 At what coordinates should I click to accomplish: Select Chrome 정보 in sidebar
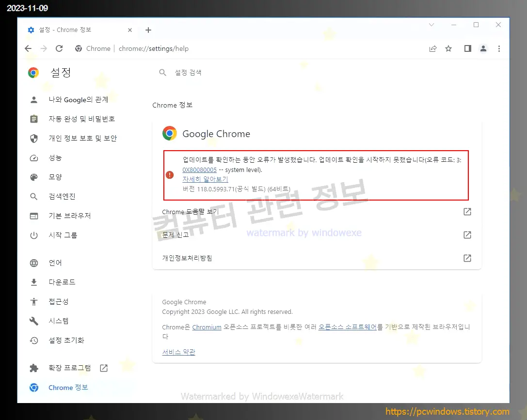tap(68, 388)
